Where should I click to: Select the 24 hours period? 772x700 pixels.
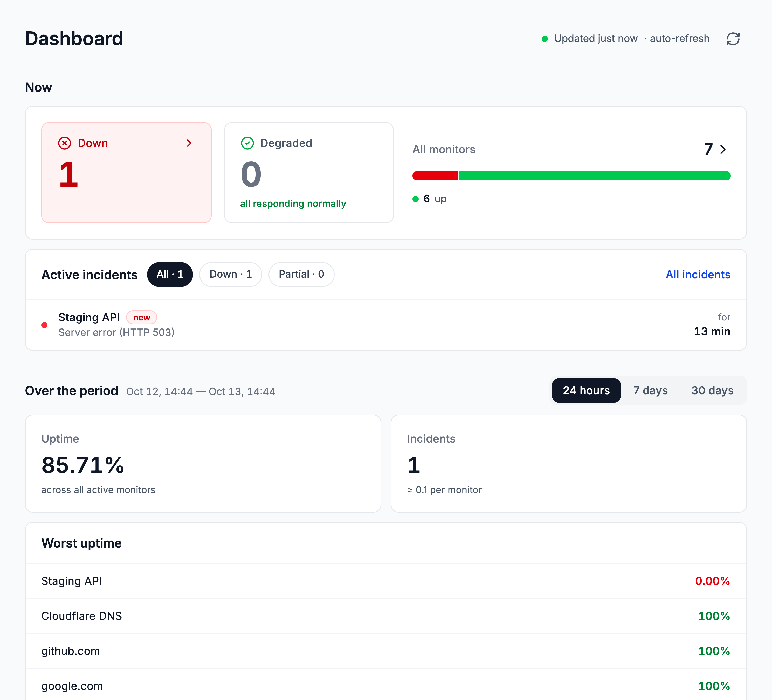point(586,390)
